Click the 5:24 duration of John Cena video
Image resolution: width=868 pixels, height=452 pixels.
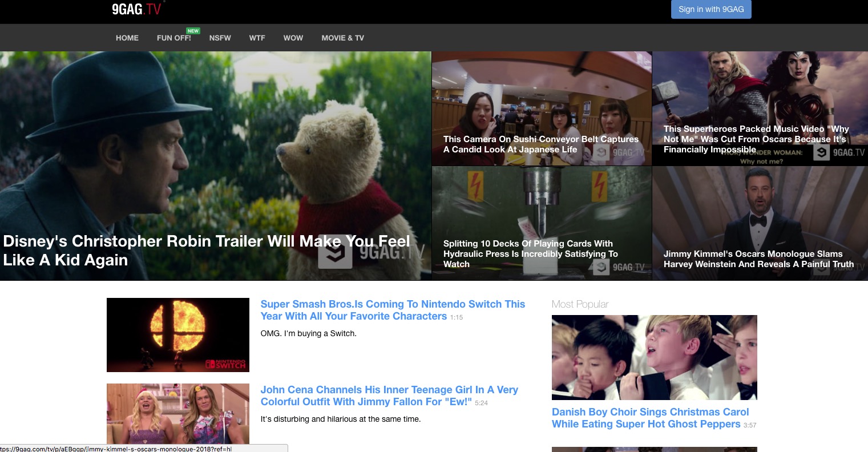(x=482, y=403)
